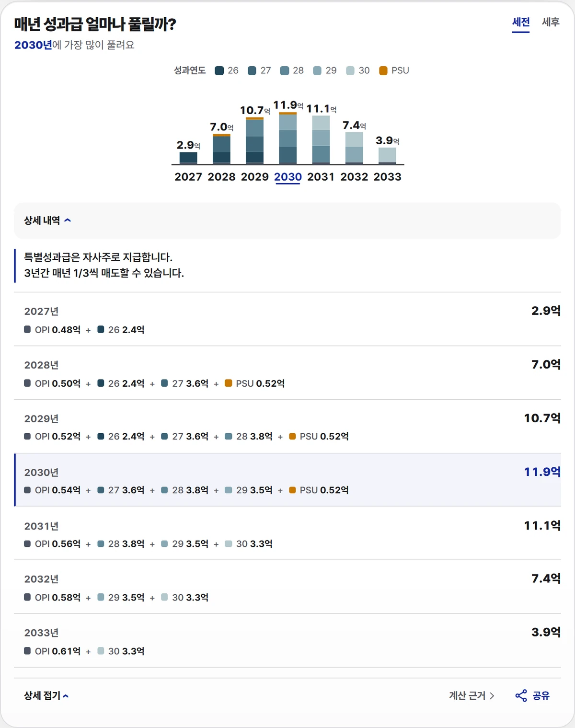Select the 2031 bar in chart

(x=321, y=140)
